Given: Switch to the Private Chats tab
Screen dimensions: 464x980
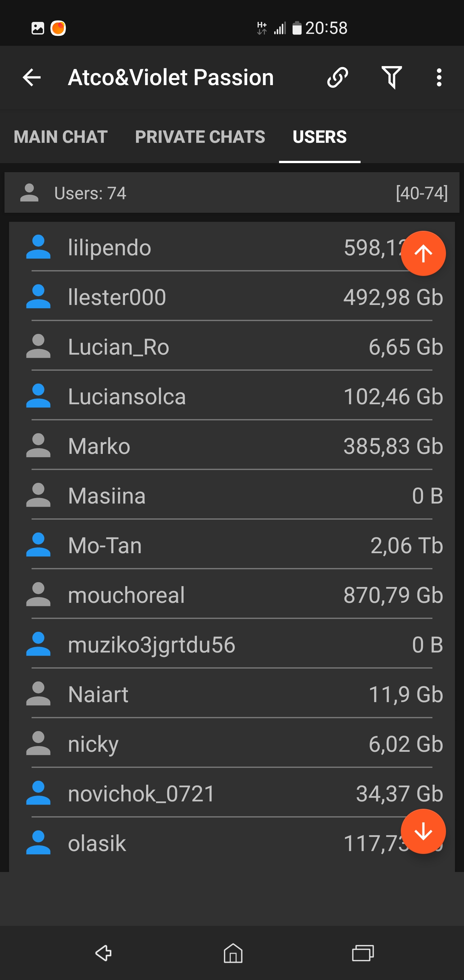Looking at the screenshot, I should click(200, 137).
